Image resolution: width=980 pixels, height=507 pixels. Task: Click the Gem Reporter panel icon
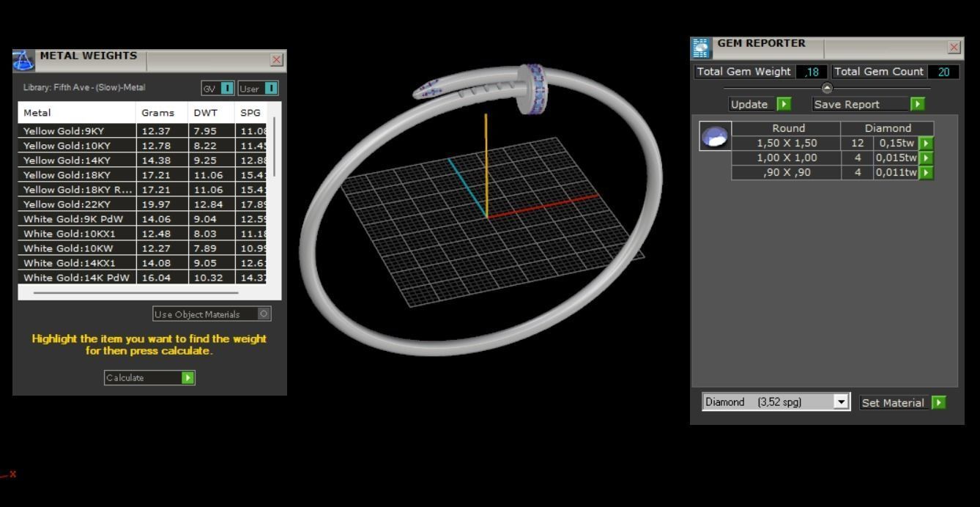701,48
